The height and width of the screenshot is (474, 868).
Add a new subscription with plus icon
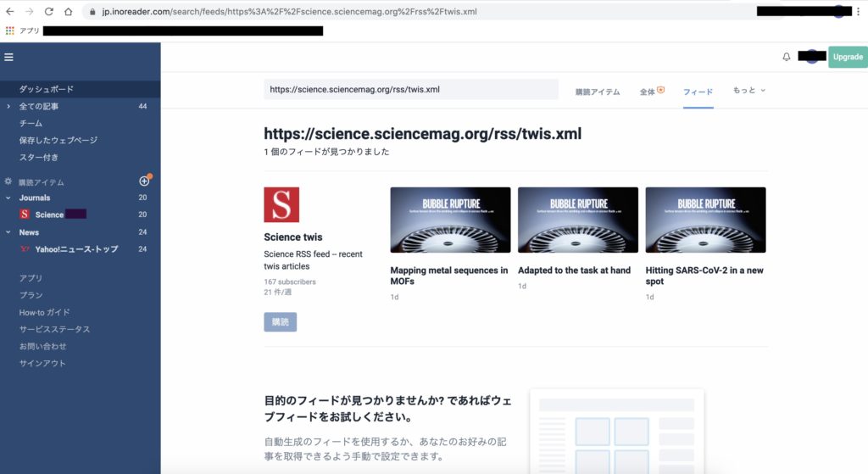pyautogui.click(x=144, y=181)
